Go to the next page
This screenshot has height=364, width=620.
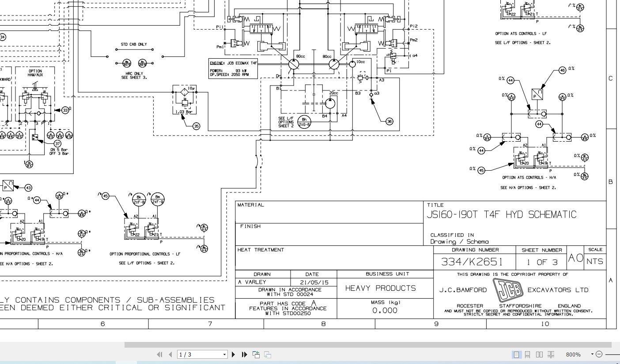point(234,354)
